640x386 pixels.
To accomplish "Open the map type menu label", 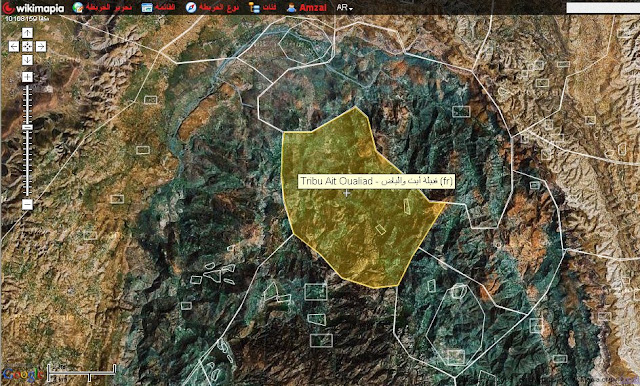I will click(x=219, y=8).
